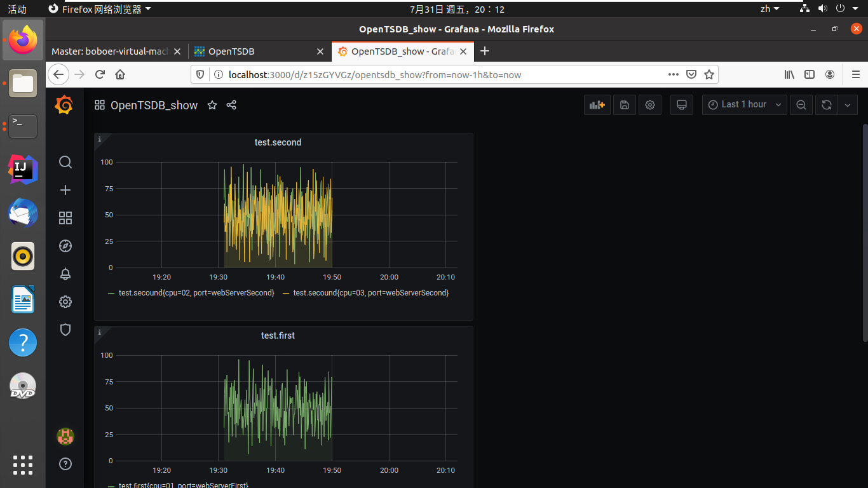The width and height of the screenshot is (868, 488).
Task: Open page actions three-dot menu
Action: pyautogui.click(x=674, y=74)
